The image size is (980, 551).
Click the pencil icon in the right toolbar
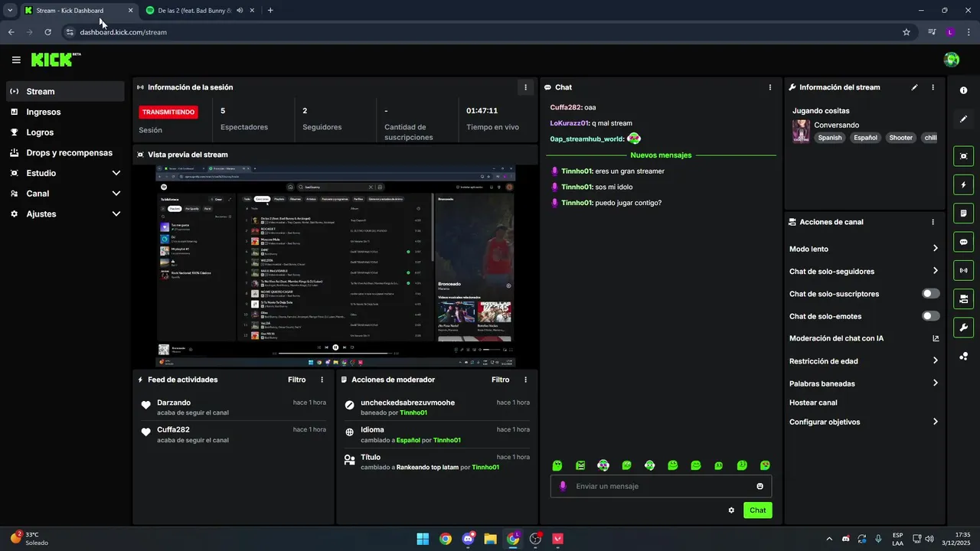pyautogui.click(x=963, y=119)
